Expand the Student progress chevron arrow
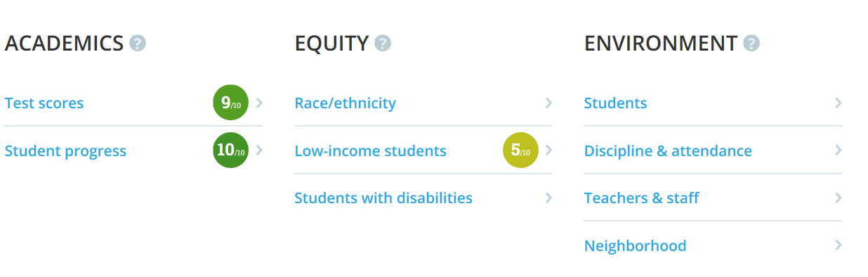Image resolution: width=868 pixels, height=277 pixels. click(259, 150)
